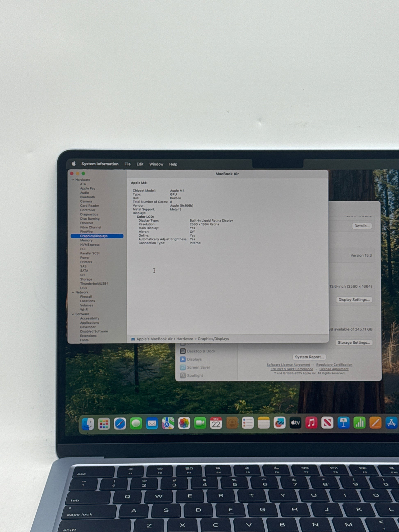This screenshot has width=399, height=532.
Task: Click the System Report button
Action: coord(309,357)
